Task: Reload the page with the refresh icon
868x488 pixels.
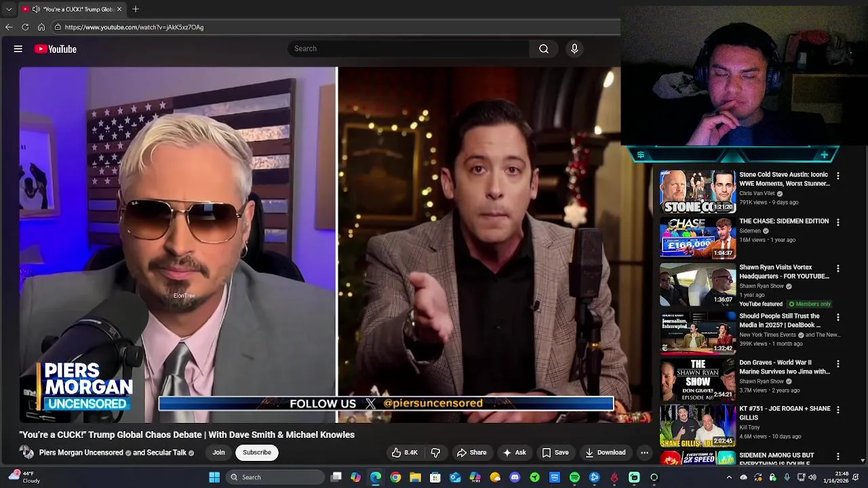Action: point(25,27)
